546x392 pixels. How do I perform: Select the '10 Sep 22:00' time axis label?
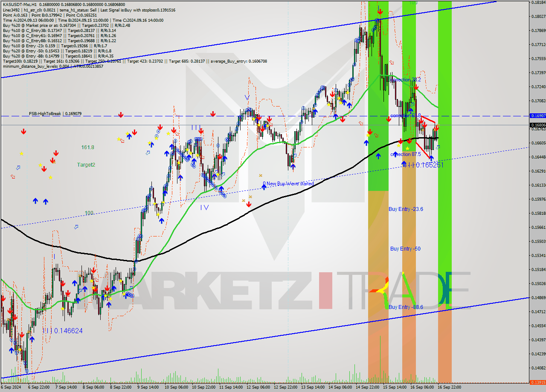tap(203, 387)
